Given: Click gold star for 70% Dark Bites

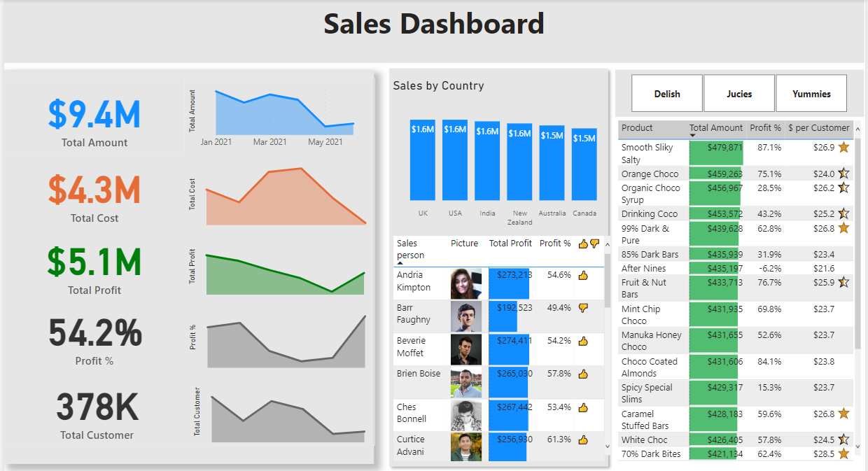Looking at the screenshot, I should [843, 454].
